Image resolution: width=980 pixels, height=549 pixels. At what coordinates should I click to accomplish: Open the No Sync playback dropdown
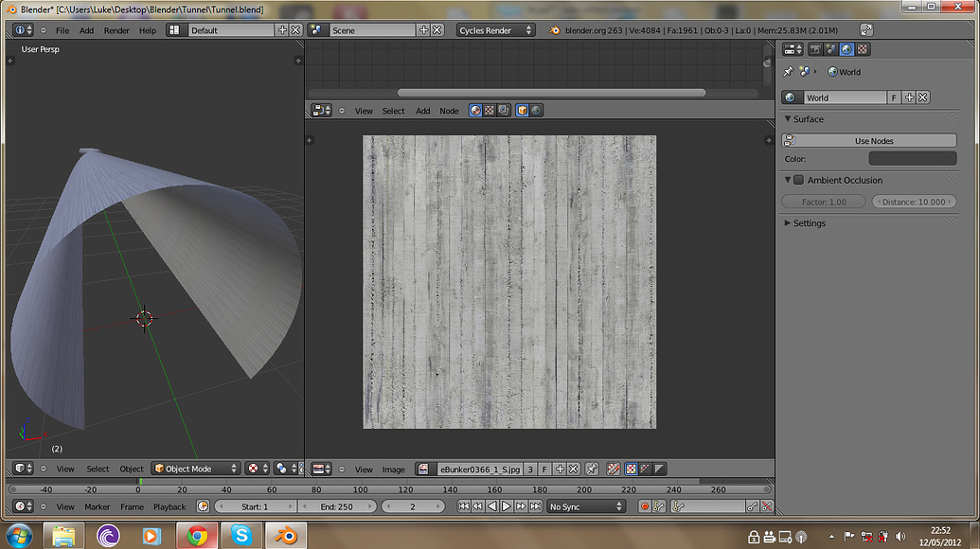click(x=584, y=506)
